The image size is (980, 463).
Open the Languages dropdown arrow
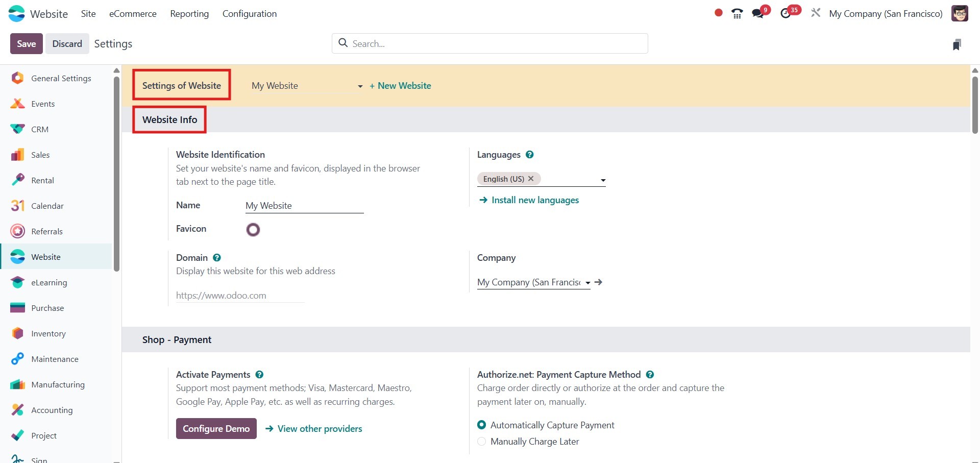tap(603, 180)
